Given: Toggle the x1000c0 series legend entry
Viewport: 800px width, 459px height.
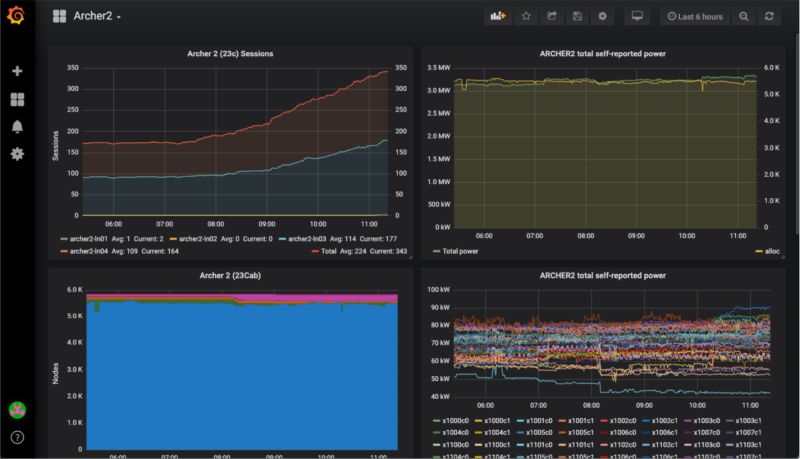Looking at the screenshot, I should click(455, 421).
